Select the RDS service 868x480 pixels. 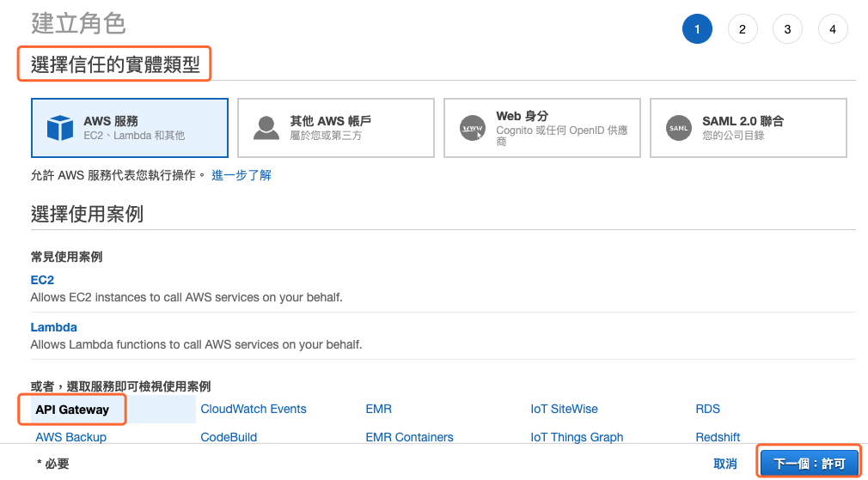tap(707, 410)
